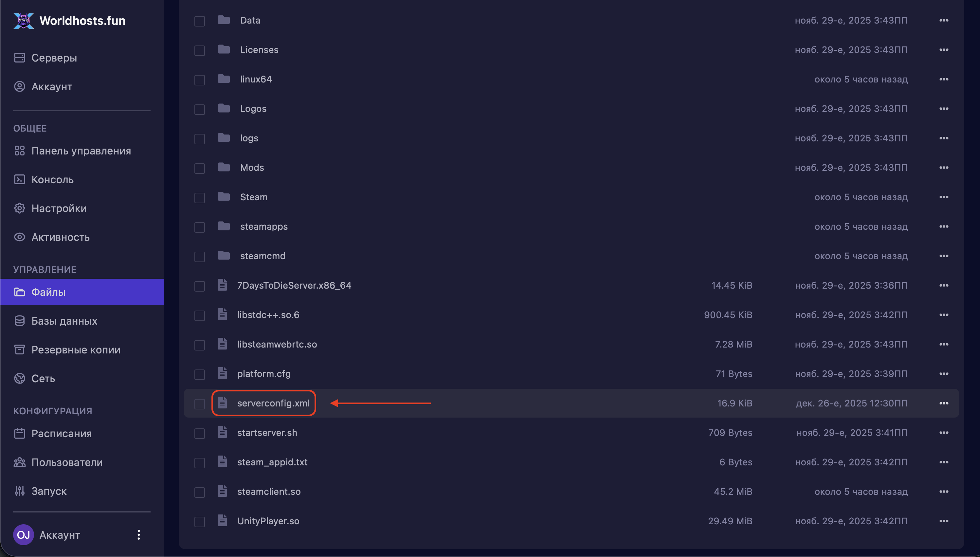980x557 pixels.
Task: Open the Расписания schedules page
Action: 61,433
